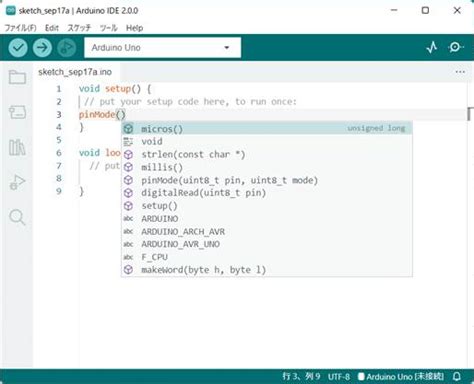
Task: Click the setup comment on line 2
Action: (190, 102)
